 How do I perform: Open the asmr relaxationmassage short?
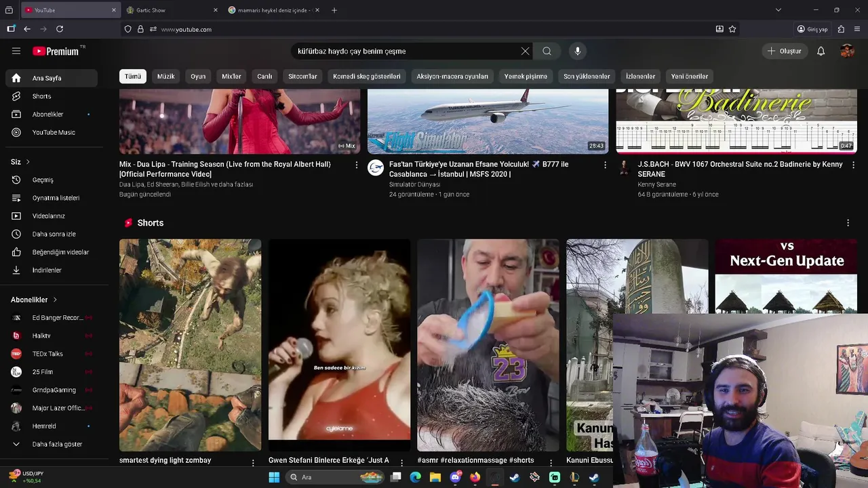[x=488, y=345]
